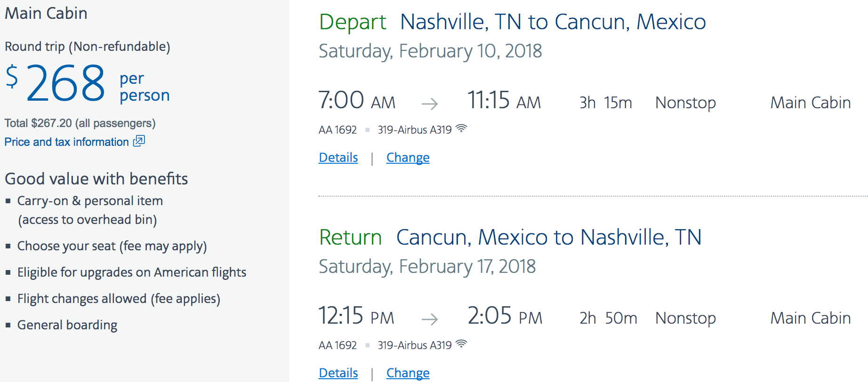This screenshot has height=382, width=868.
Task: Open Details for the departing flight
Action: 338,158
